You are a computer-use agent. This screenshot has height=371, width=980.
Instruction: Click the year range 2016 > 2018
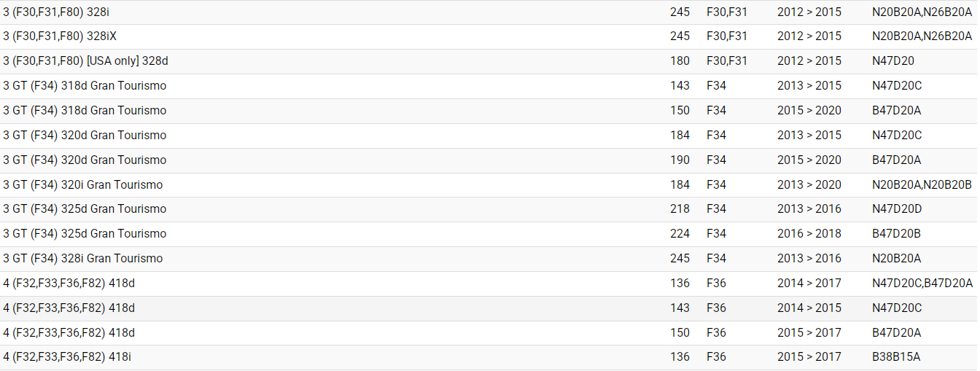[x=809, y=234]
